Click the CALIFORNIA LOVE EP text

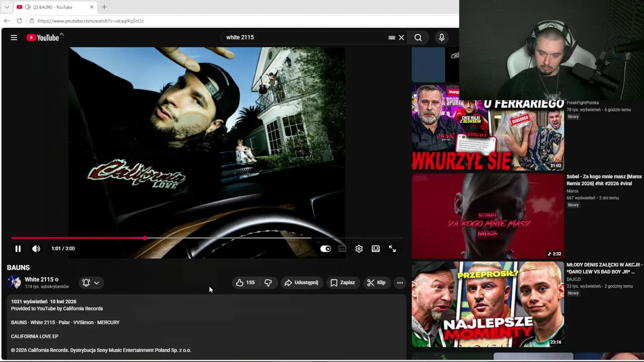tap(35, 336)
